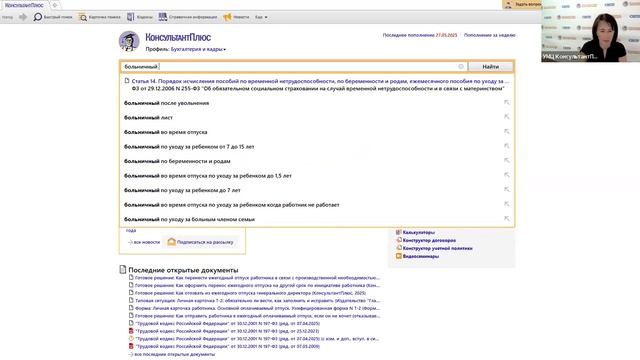Open Кодексы book icon
Viewport: 640px width, 360px height.
[x=130, y=17]
